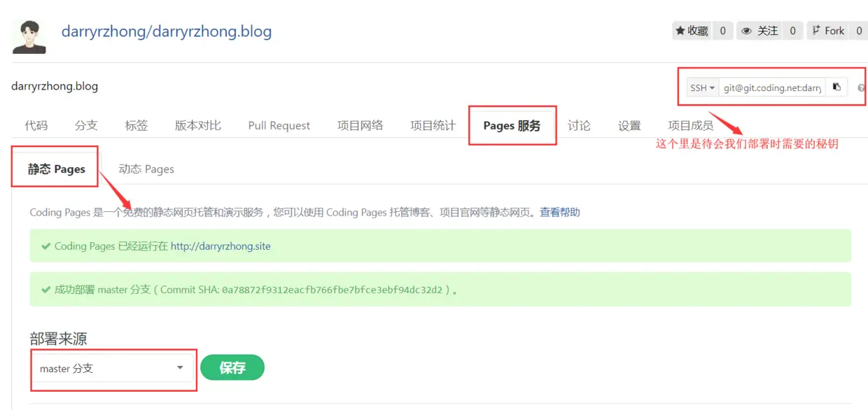Click the user avatar image

click(x=29, y=36)
